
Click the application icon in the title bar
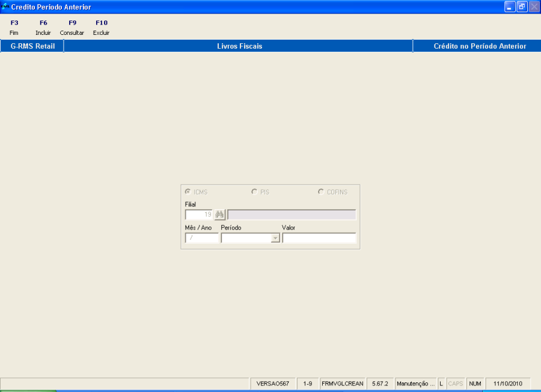tap(5, 7)
